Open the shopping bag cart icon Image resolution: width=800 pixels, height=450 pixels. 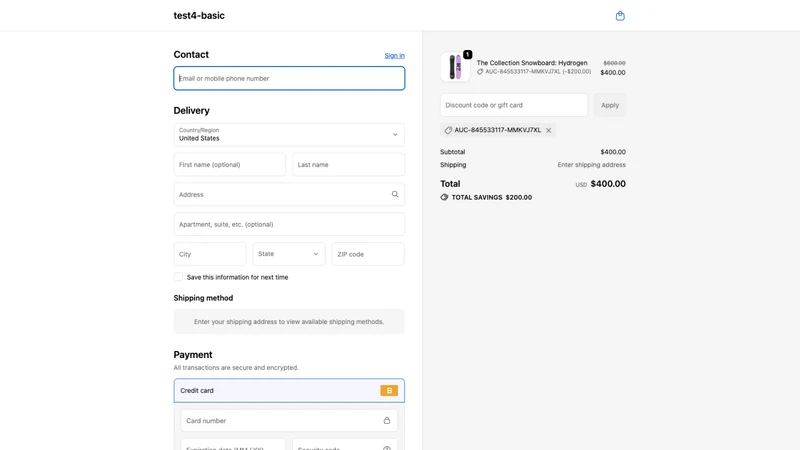620,16
